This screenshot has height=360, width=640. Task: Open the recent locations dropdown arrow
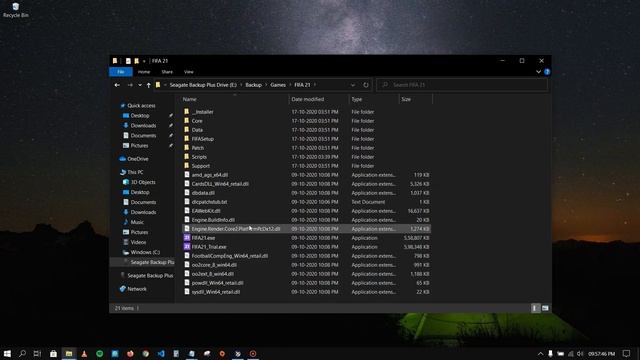click(140, 85)
